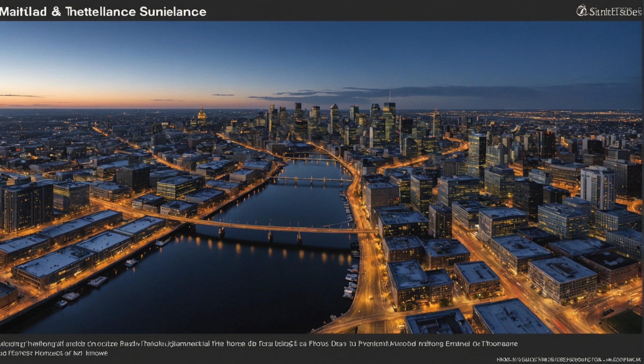Select the caption text below the photo
Image resolution: width=644 pixels, height=364 pixels.
(259, 348)
